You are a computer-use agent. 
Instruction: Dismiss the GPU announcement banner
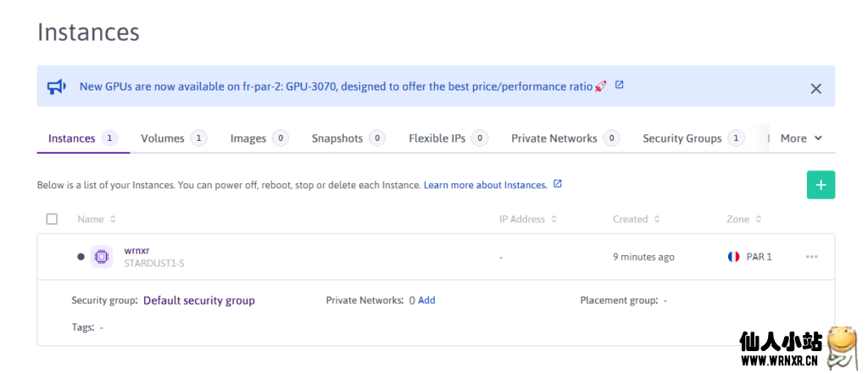[815, 88]
